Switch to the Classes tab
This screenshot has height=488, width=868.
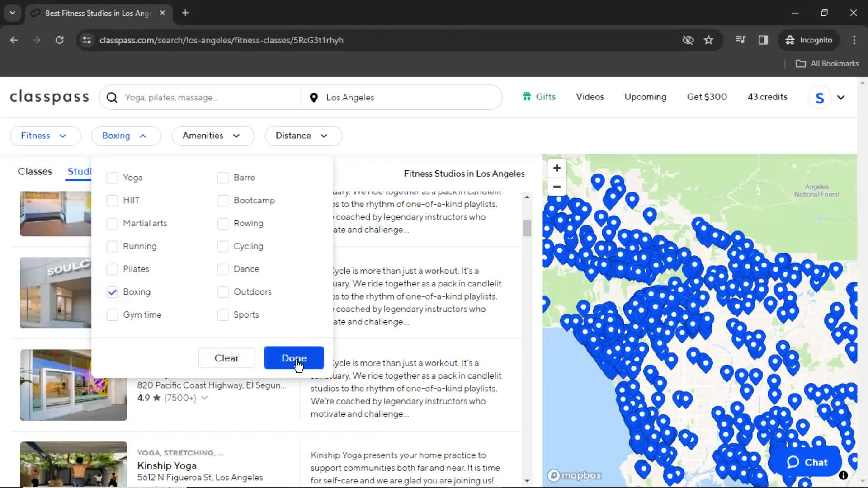[x=34, y=171]
